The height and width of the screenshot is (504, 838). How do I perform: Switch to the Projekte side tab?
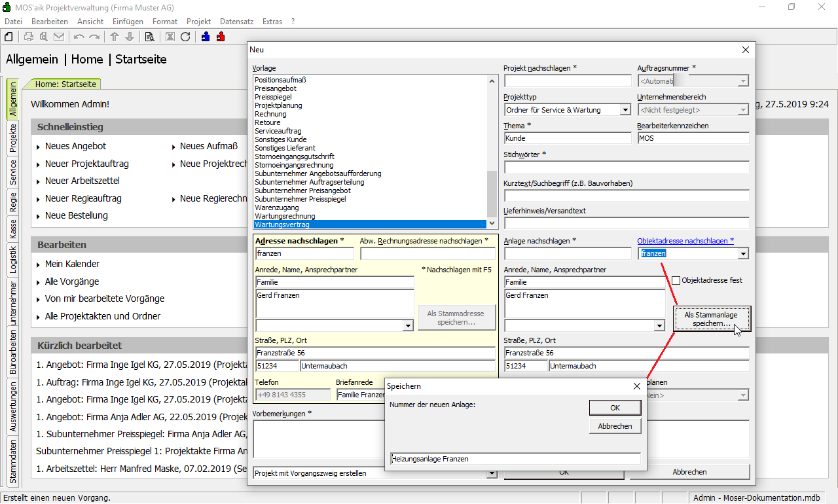tap(12, 138)
